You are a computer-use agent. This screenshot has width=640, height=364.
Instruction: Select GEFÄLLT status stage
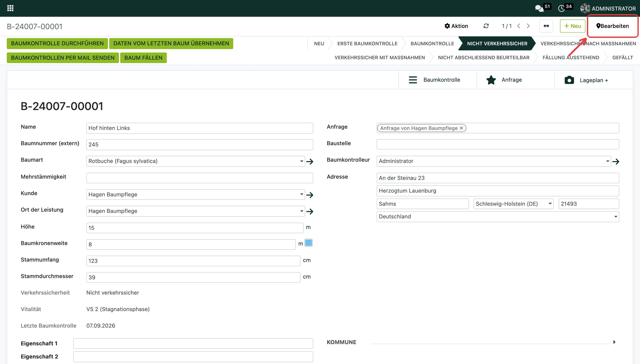[x=622, y=58]
